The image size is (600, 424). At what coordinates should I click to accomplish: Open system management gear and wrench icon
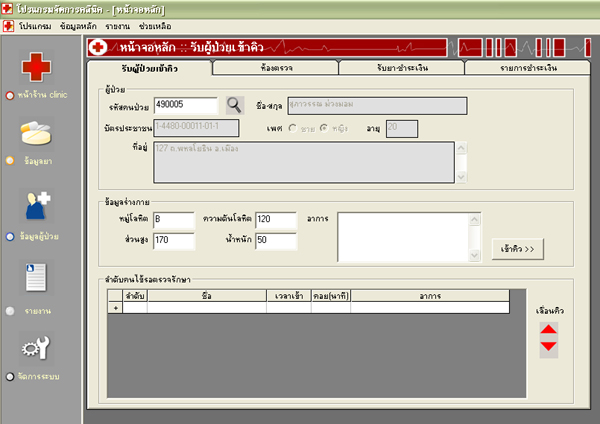[x=37, y=347]
